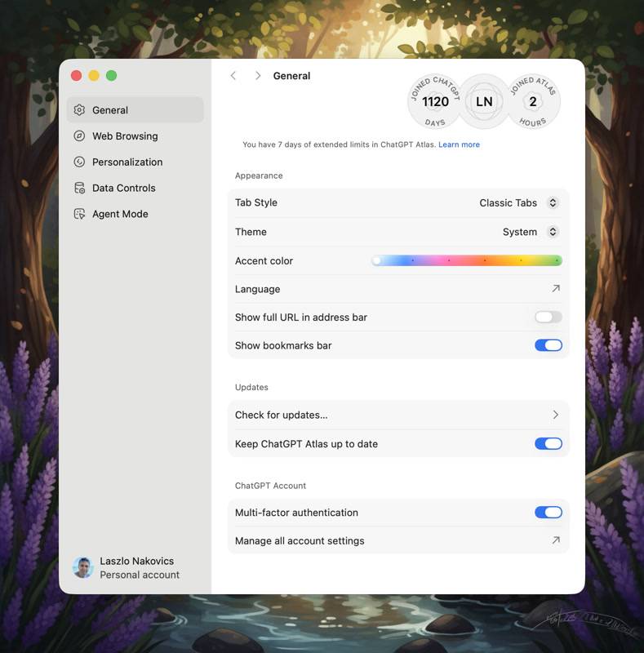This screenshot has height=653, width=644.
Task: Open Manage all account settings arrow
Action: coord(556,540)
